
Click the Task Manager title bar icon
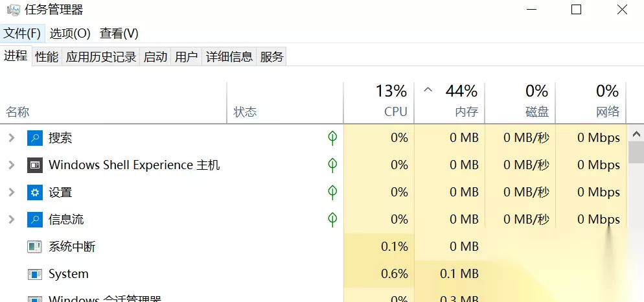coord(13,10)
